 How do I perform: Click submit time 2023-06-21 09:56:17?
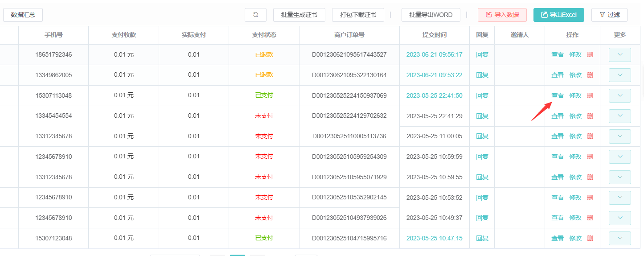[434, 55]
